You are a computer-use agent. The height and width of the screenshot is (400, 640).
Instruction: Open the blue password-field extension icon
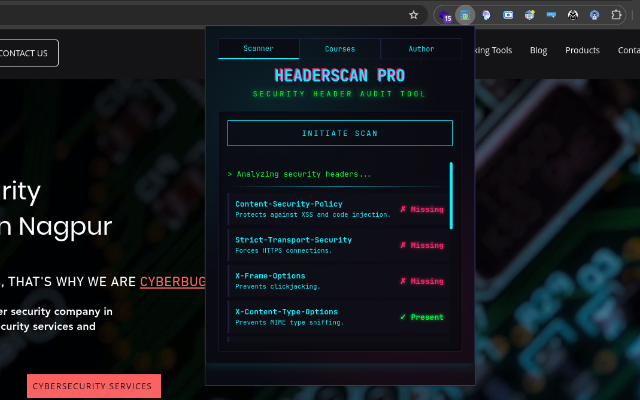click(551, 15)
